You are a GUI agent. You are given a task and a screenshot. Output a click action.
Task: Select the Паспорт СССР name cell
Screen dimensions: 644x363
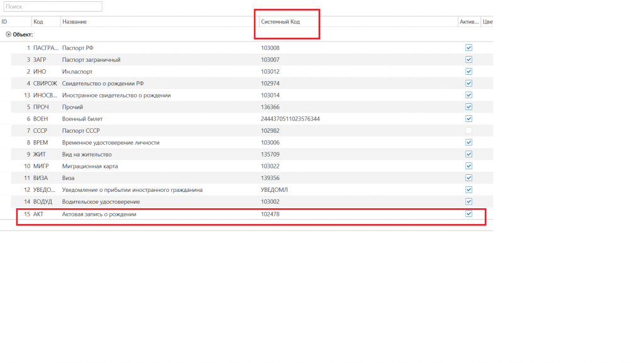click(x=81, y=131)
